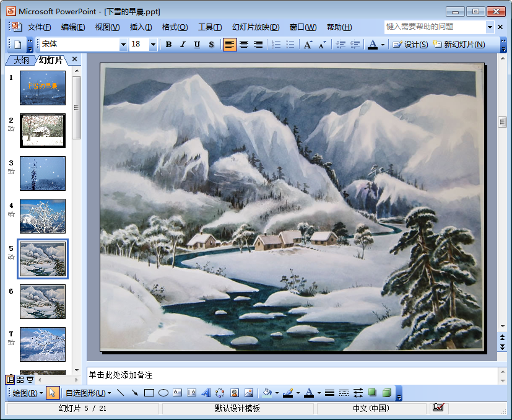Open font color dropdown in formatting toolbar

point(383,45)
